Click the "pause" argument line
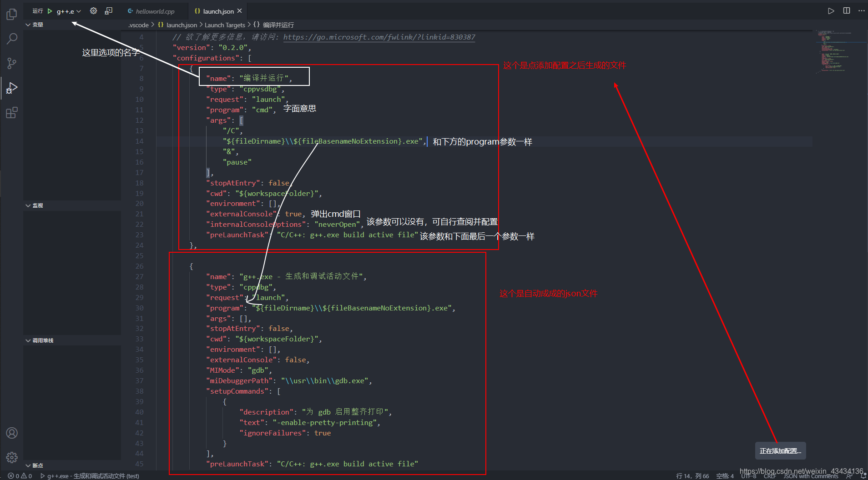 (x=237, y=162)
